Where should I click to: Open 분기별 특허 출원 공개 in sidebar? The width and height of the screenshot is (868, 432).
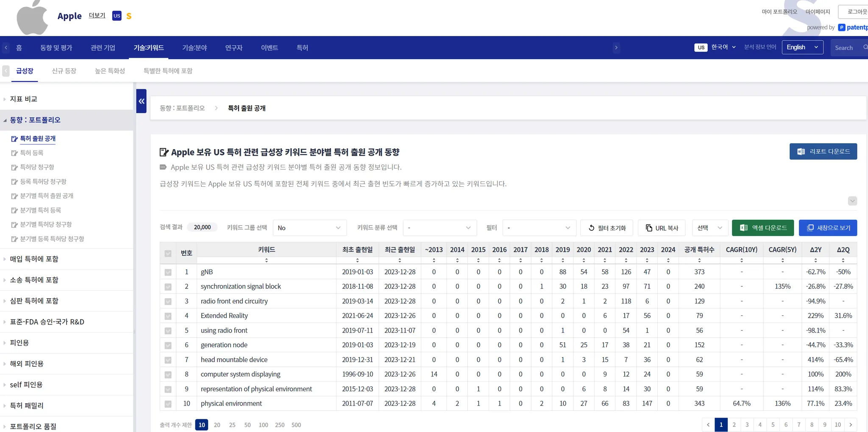tap(47, 196)
